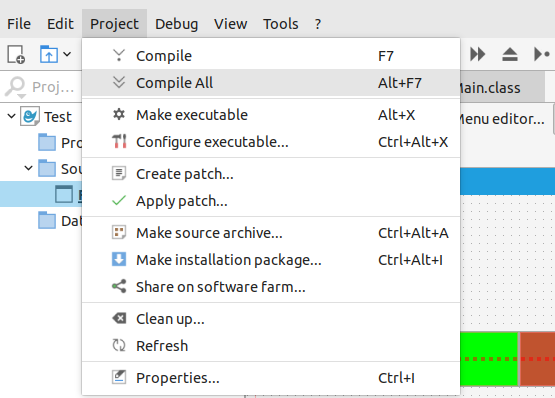Open the Properties... menu item
Screen dimensions: 555x398
271,377
